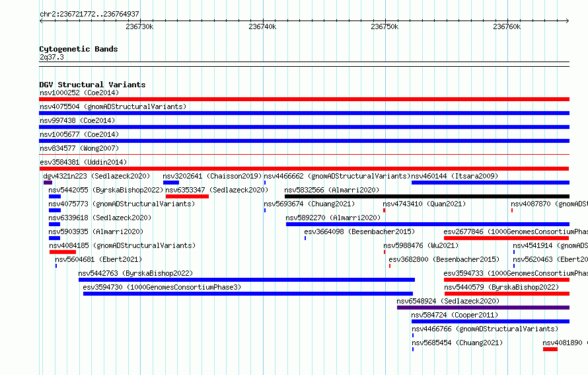Screen dimensions: 588x375
Task: Select the red nsv1000252 variant bar
Action: [304, 99]
